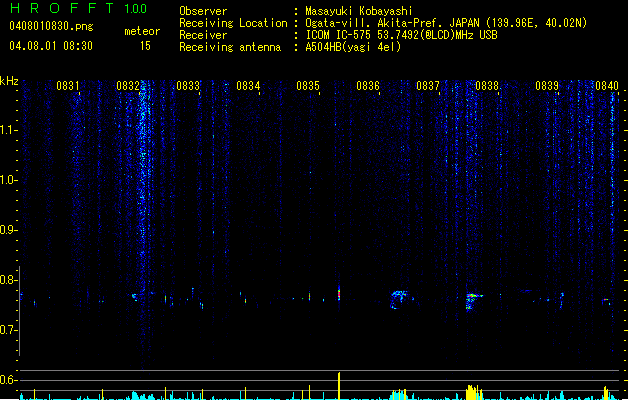This screenshot has width=629, height=400.
Task: Click the HROFFT 1.0.0 title text
Action: click(x=78, y=8)
